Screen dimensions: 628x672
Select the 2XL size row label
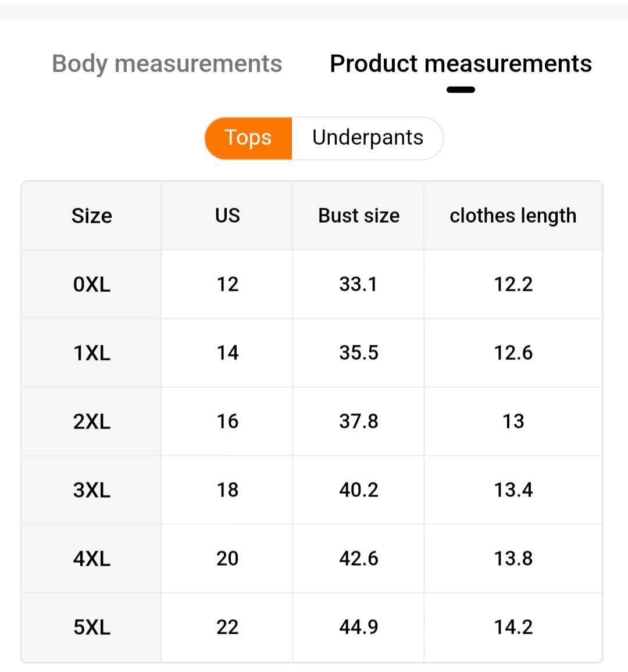pos(92,421)
